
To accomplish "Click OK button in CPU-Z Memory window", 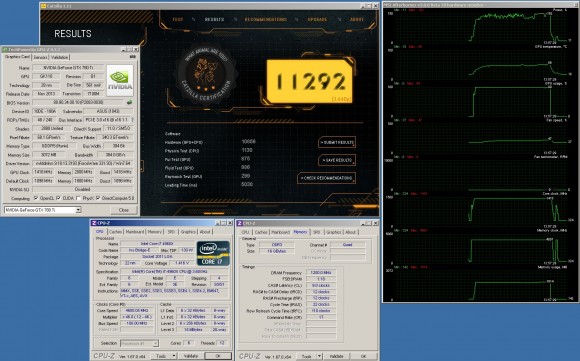I will [363, 356].
